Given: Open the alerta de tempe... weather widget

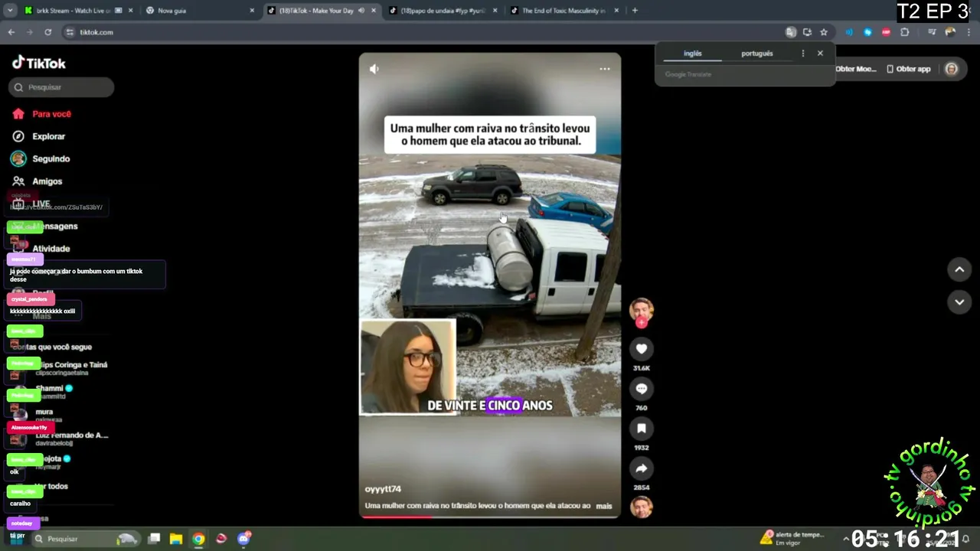Looking at the screenshot, I should coord(792,539).
